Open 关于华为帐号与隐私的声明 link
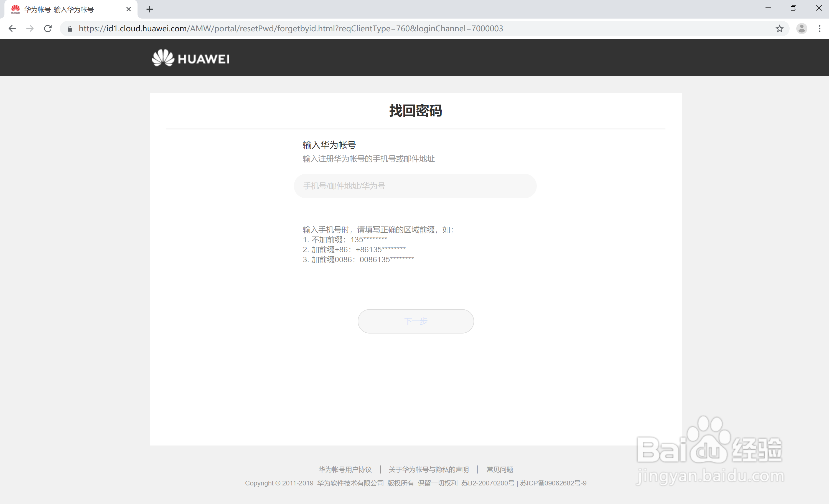Image resolution: width=829 pixels, height=504 pixels. (x=429, y=469)
